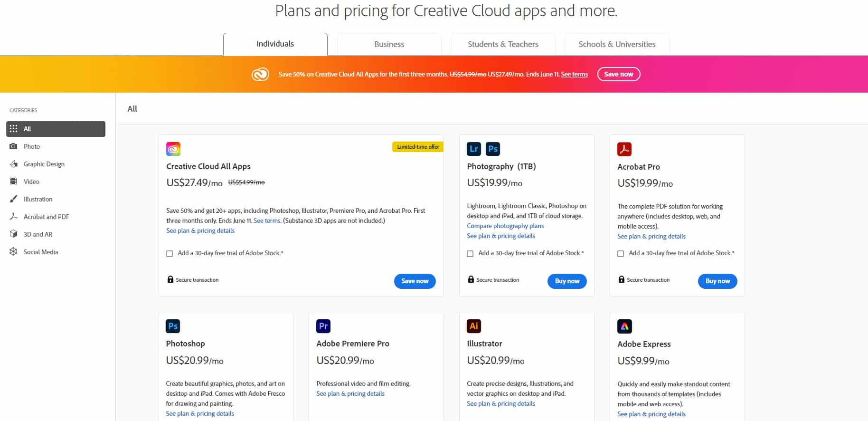Open See terms link in All Apps description
Viewport: 868px width, 421px height.
267,220
